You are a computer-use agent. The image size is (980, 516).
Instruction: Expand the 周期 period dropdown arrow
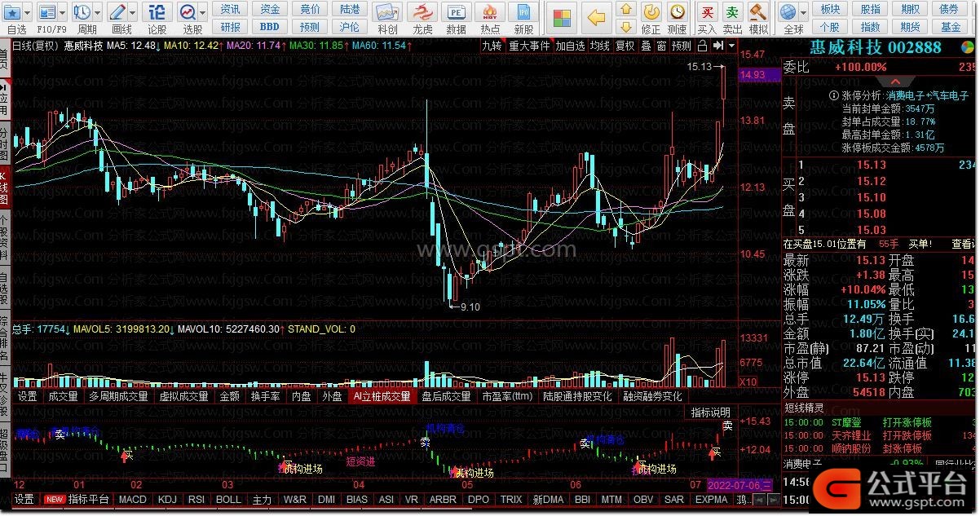pyautogui.click(x=97, y=13)
